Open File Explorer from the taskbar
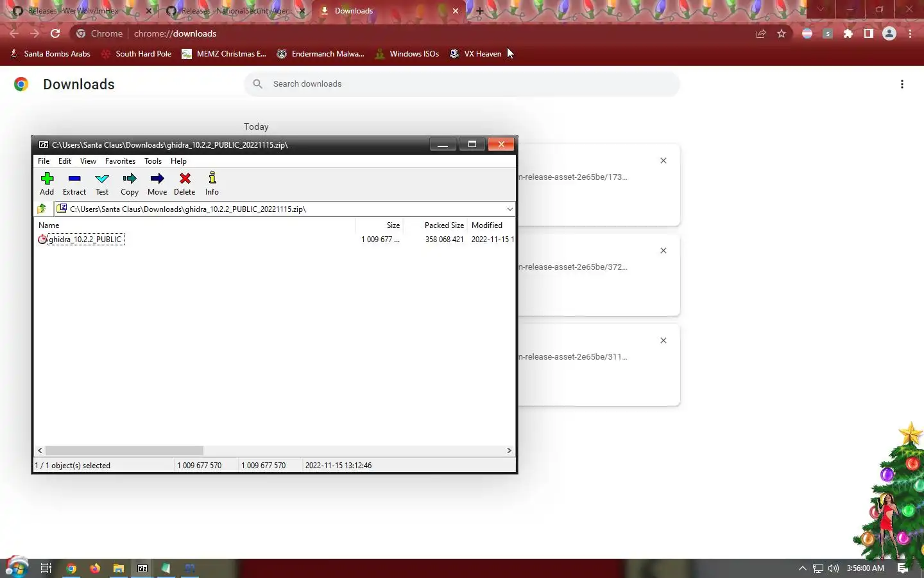 click(119, 568)
